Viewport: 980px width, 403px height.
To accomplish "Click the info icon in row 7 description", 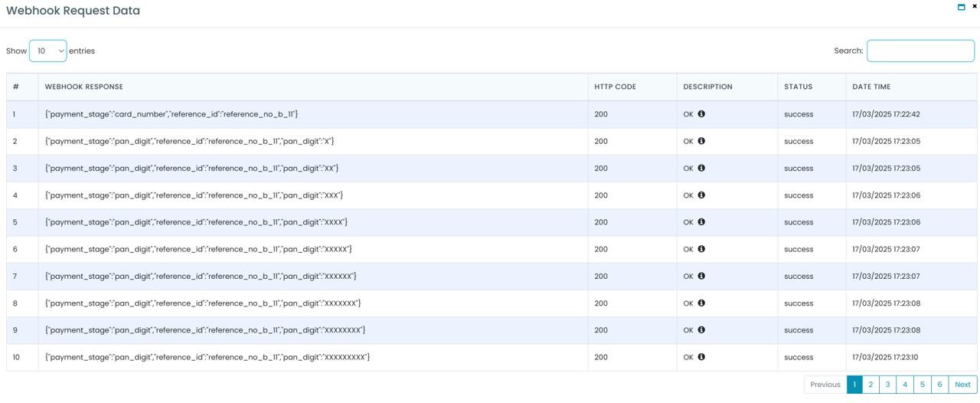I will click(701, 276).
